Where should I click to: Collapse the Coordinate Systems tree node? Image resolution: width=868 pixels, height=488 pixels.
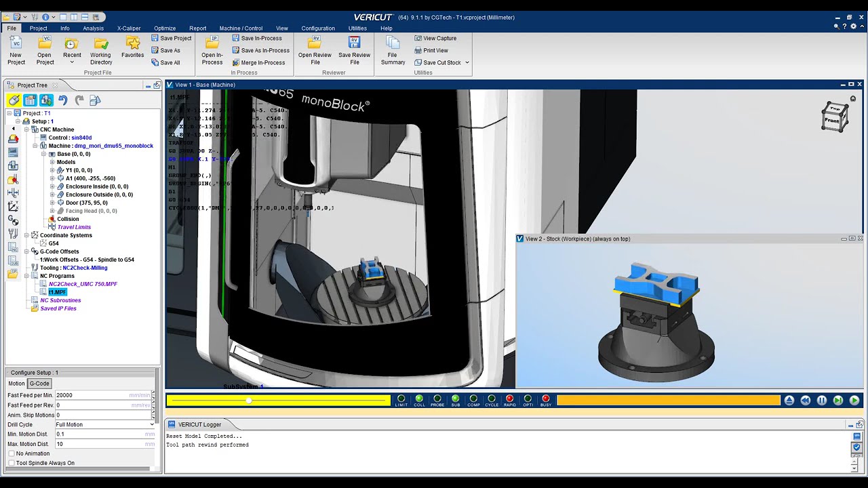coord(27,235)
